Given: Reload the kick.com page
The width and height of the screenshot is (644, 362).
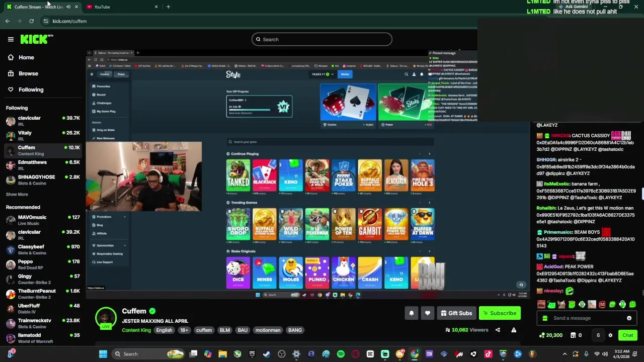Looking at the screenshot, I should 31,21.
